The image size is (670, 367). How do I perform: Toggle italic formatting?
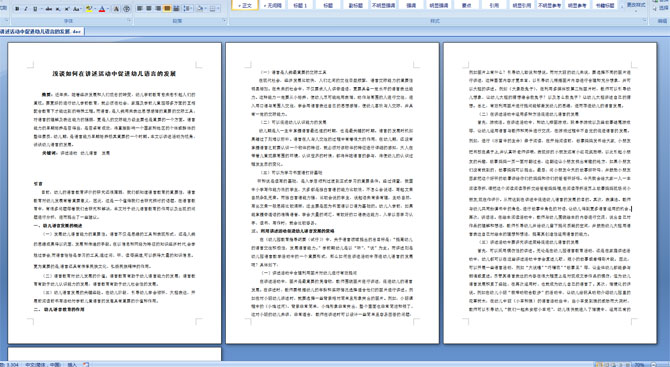click(26, 9)
